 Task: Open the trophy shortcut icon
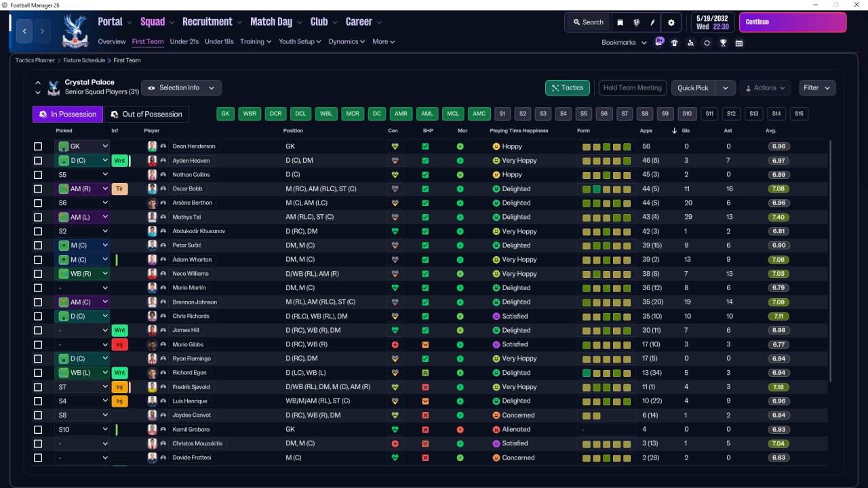[x=723, y=43]
